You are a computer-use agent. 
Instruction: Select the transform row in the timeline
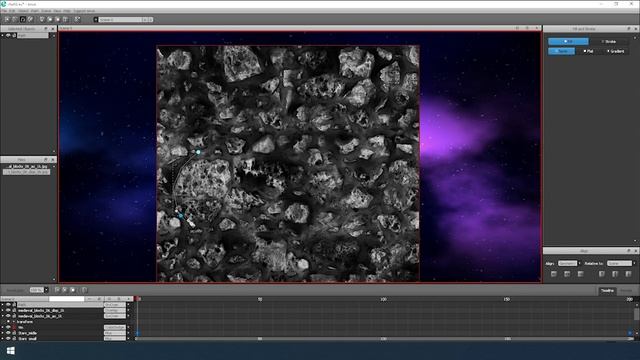[24, 322]
